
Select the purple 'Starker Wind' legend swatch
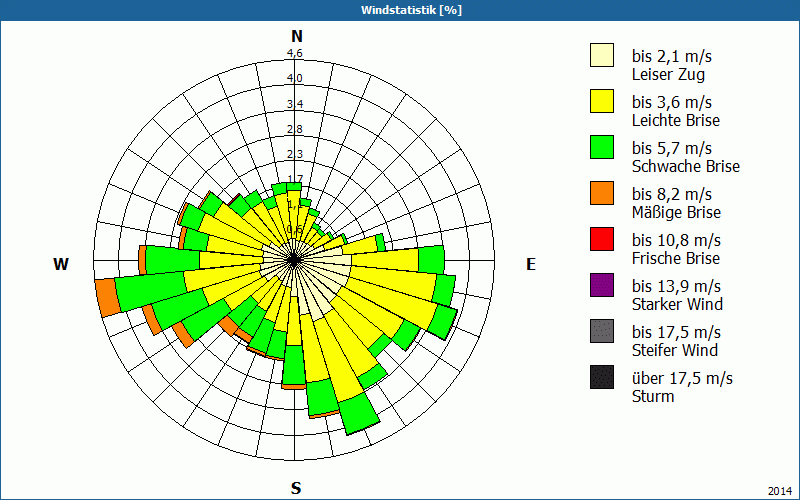tap(601, 286)
